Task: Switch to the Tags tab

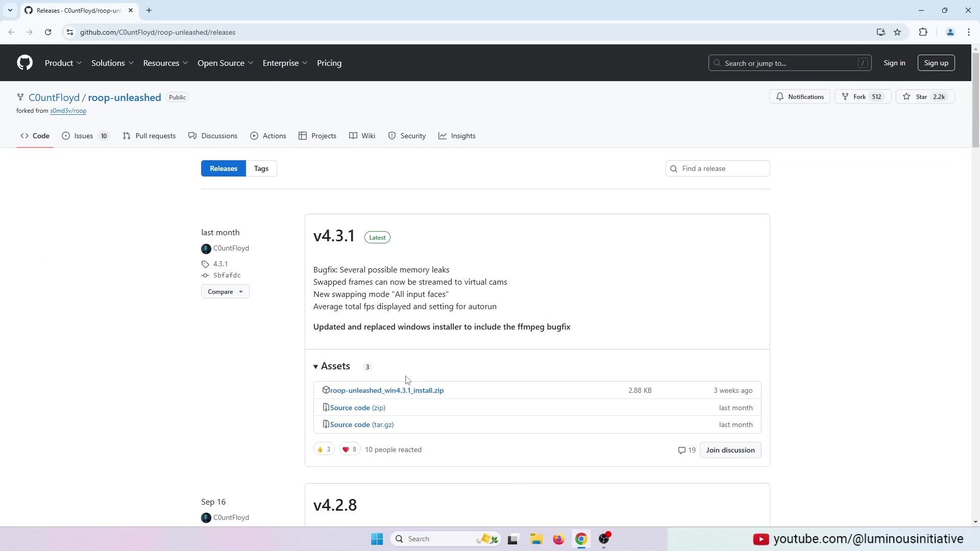Action: (261, 169)
